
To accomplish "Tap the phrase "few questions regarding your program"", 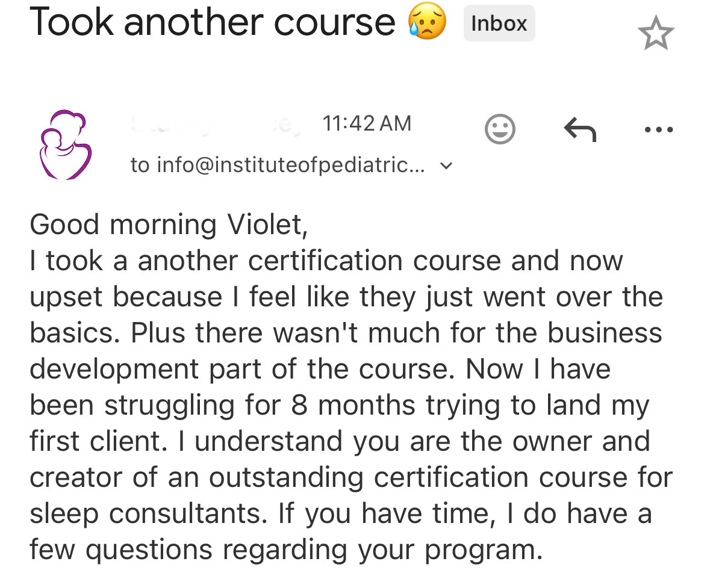I will coord(282,549).
